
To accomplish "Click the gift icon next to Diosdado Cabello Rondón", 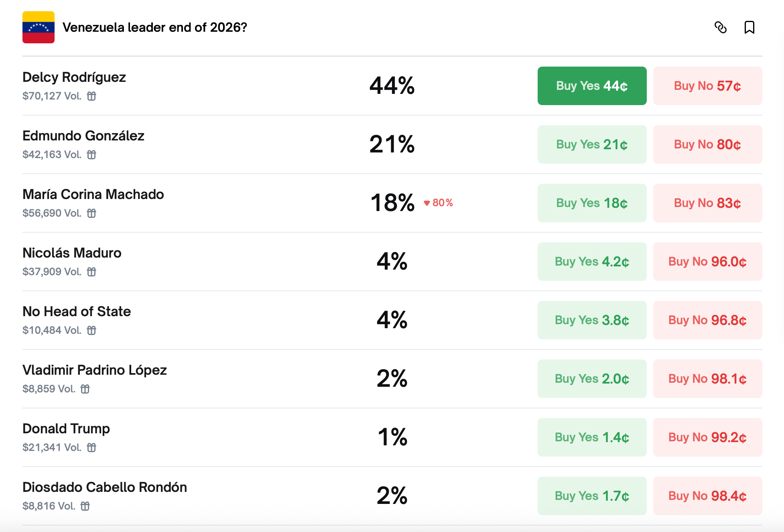I will [86, 506].
